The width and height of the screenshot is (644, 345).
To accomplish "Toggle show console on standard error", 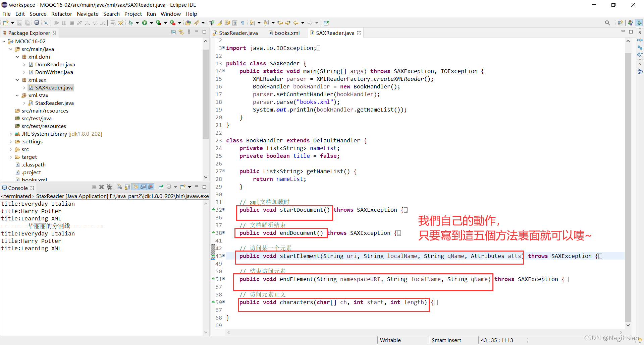I will pyautogui.click(x=151, y=187).
